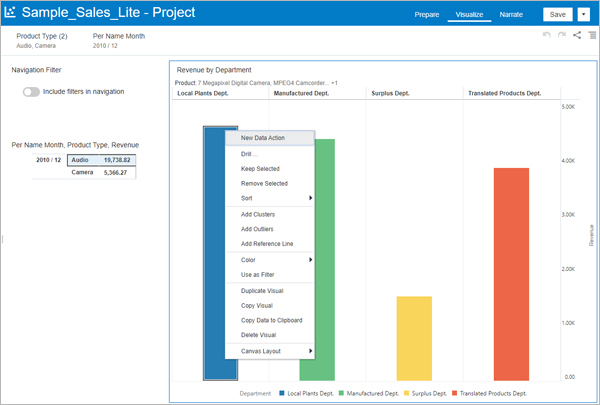600x405 pixels.
Task: Select Add Outliers
Action: [270, 229]
